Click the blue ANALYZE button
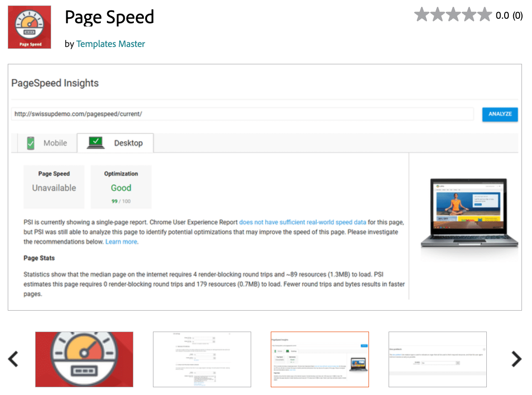 coord(500,114)
